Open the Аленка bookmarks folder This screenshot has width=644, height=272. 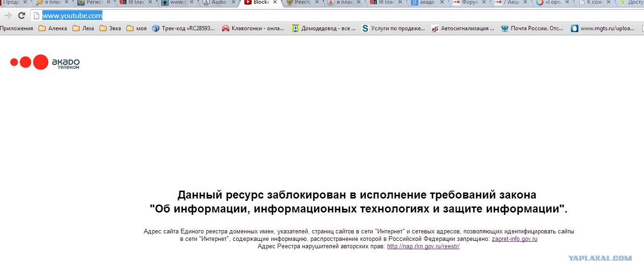53,28
